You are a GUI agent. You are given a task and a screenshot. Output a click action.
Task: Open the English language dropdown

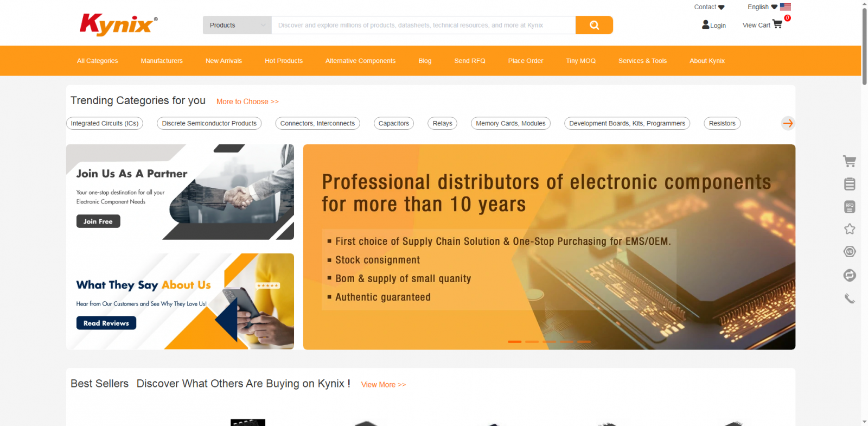pyautogui.click(x=769, y=7)
